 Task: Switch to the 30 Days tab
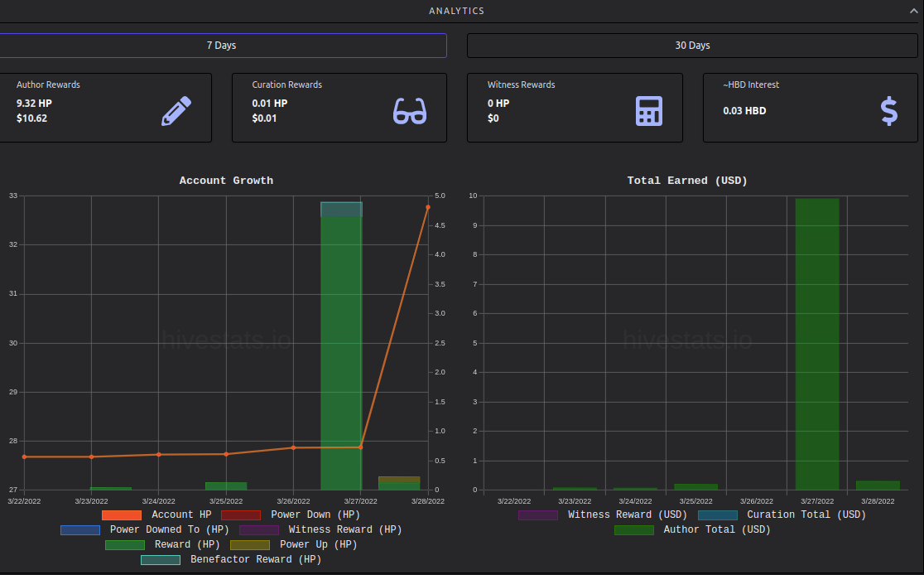coord(692,46)
